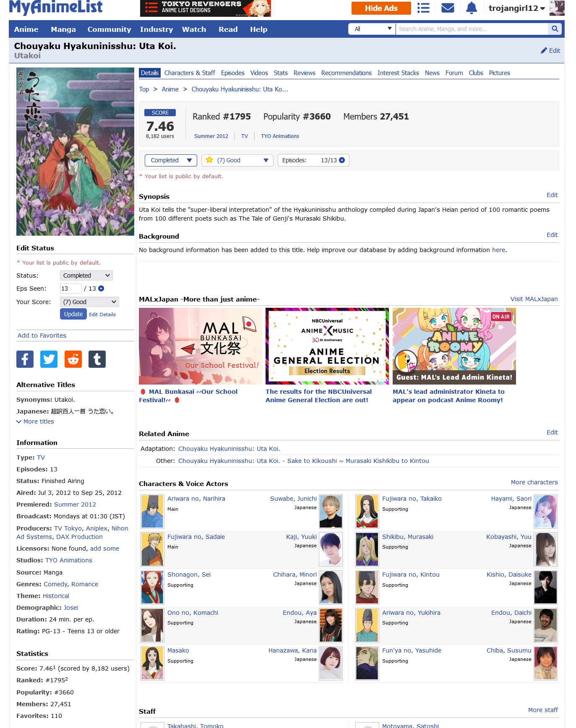Open Ariwara no, Narihira character thumbnail

(x=152, y=511)
